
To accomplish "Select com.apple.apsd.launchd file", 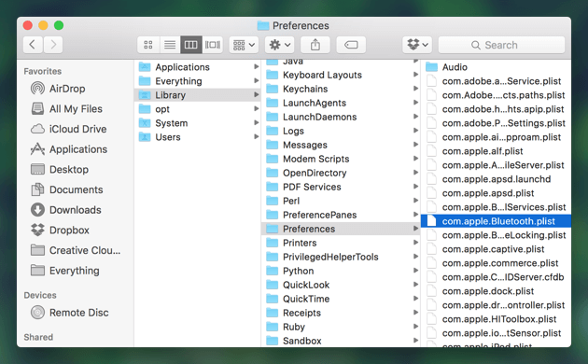I will coord(497,179).
